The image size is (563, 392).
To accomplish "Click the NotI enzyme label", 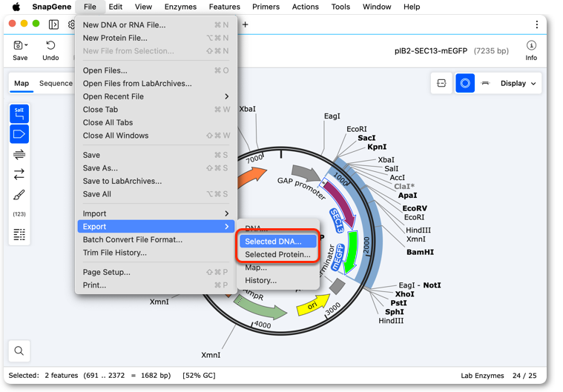I will (x=432, y=285).
